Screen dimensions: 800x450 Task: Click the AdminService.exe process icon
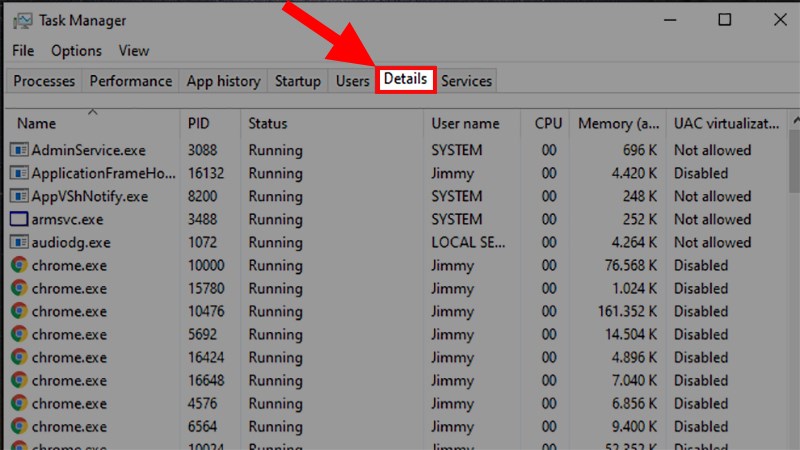(x=19, y=150)
